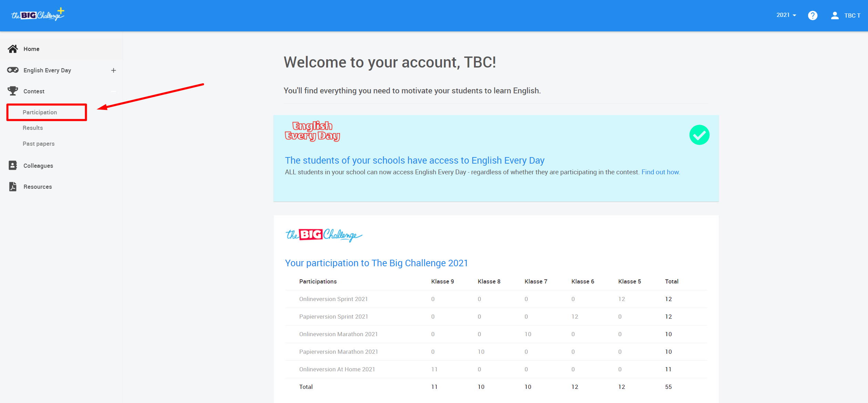Click The Big Challenge header logo
Viewport: 868px width, 403px height.
(x=38, y=15)
